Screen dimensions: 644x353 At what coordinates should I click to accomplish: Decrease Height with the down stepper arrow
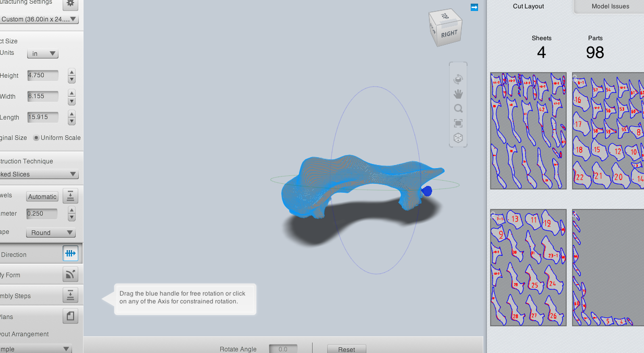(72, 79)
